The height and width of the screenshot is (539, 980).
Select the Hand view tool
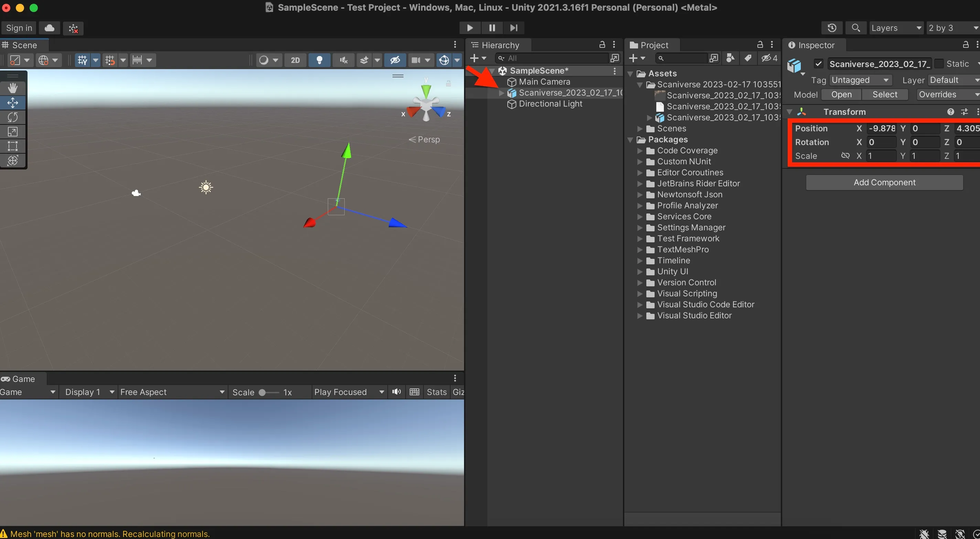pos(12,88)
